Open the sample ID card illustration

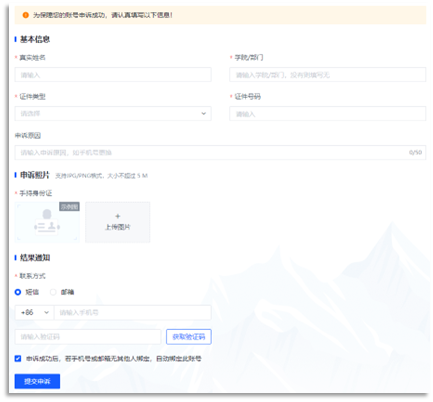(47, 222)
